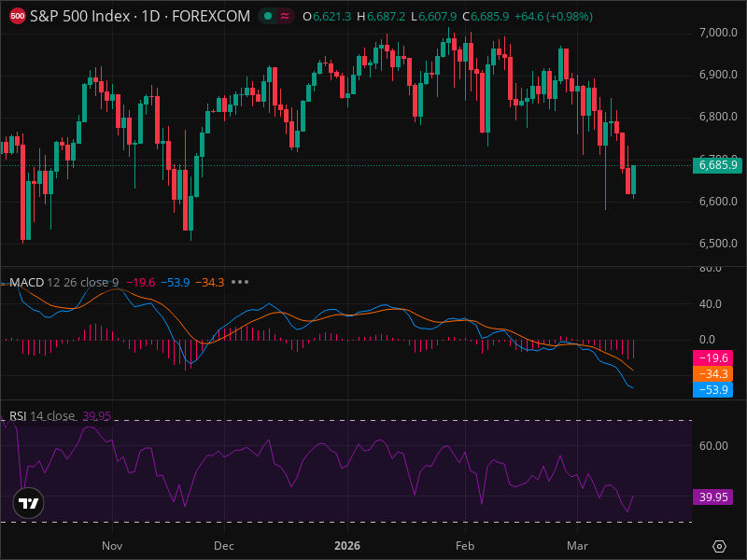Click the green market status dot
The height and width of the screenshot is (560, 747).
point(268,16)
